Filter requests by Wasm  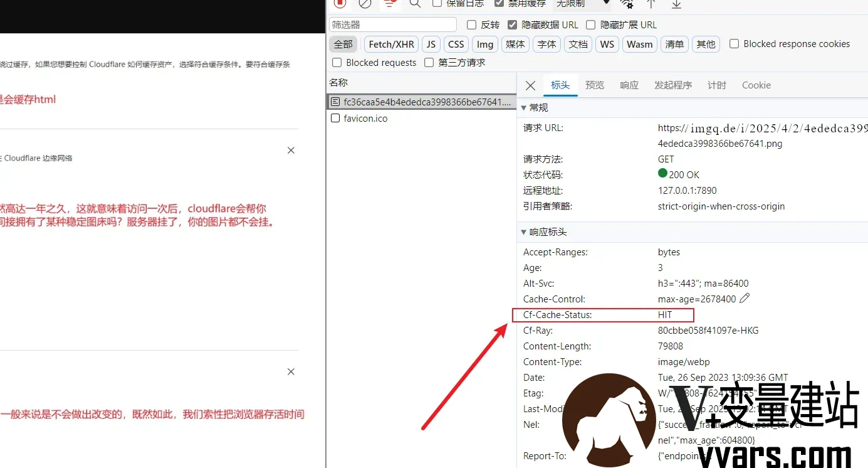[640, 45]
